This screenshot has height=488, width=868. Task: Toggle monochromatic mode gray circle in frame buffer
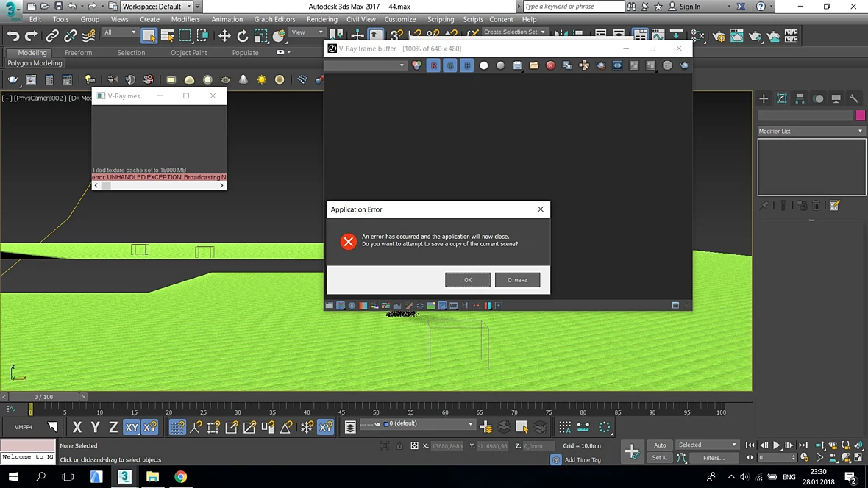(x=500, y=65)
